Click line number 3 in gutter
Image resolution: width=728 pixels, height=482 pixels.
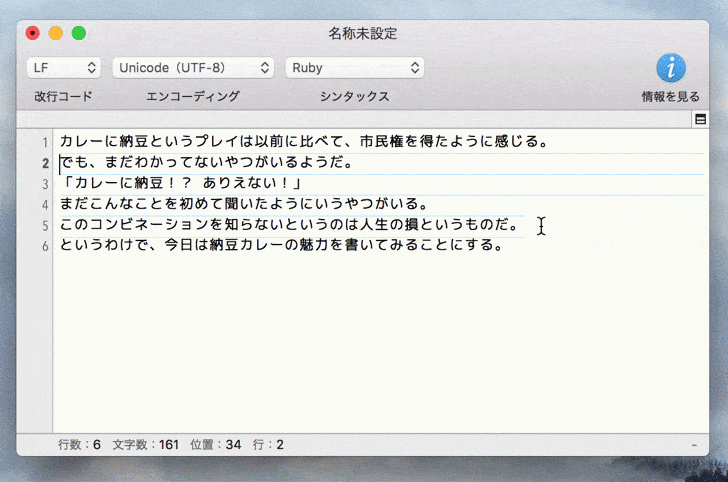click(45, 184)
